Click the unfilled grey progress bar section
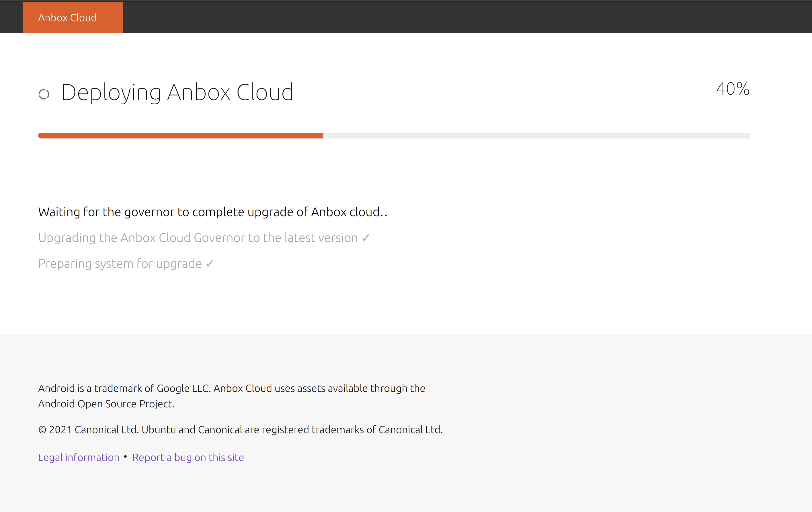Image resolution: width=812 pixels, height=512 pixels. 536,136
